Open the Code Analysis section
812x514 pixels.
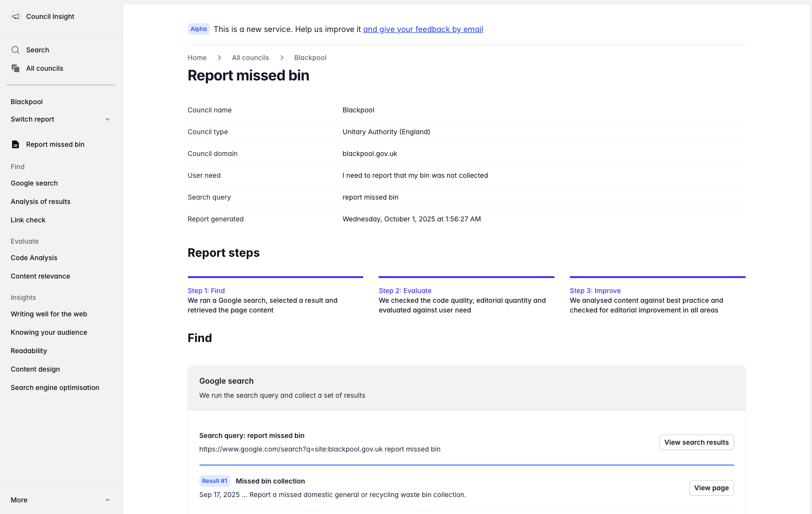coord(34,258)
